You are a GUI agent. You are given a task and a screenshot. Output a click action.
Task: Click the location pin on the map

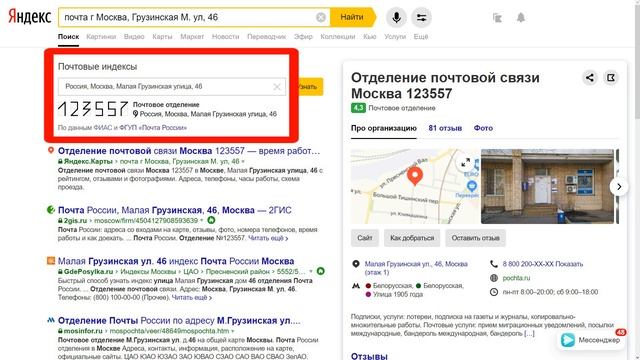click(x=415, y=176)
